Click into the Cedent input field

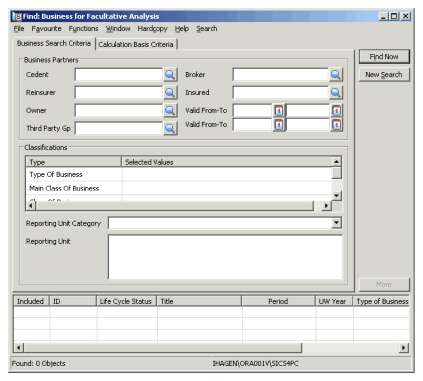[119, 75]
